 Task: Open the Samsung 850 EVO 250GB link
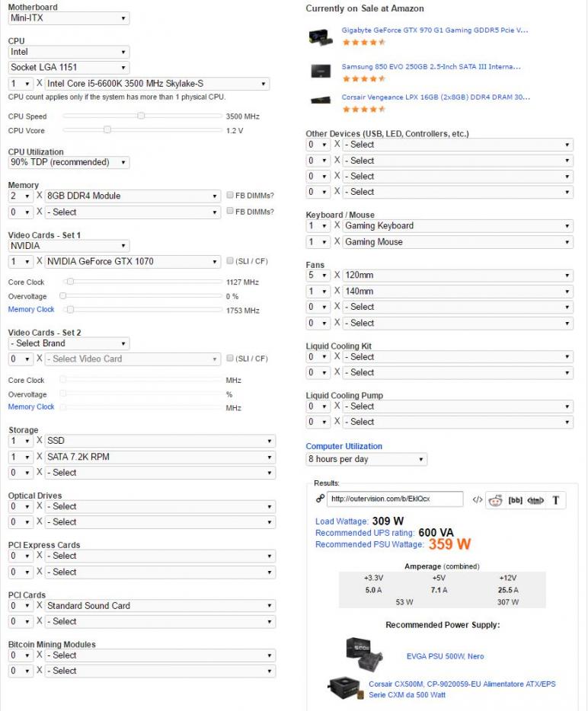tap(431, 67)
